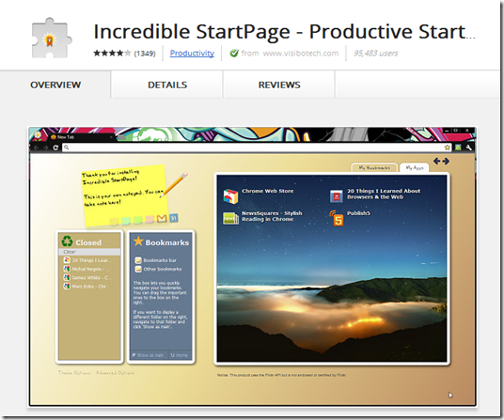Viewport: 504px width, 420px height.
Task: Open the Bookmarks bar folder
Action: [156, 260]
